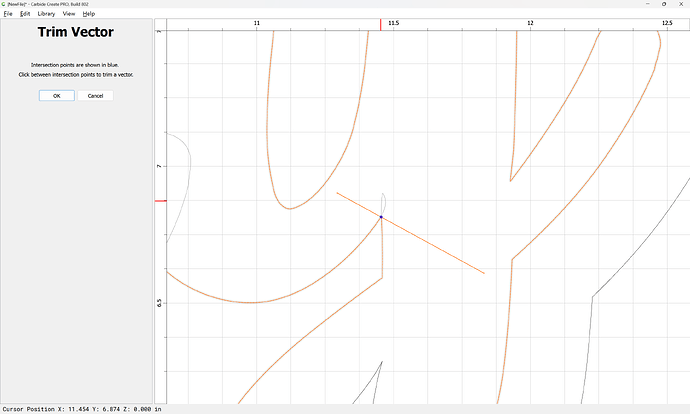
Task: Cancel the Trim Vector operation
Action: tap(95, 96)
